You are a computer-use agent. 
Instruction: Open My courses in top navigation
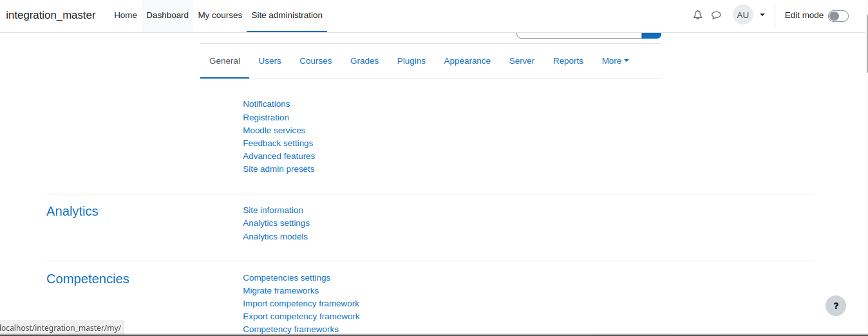pyautogui.click(x=220, y=15)
